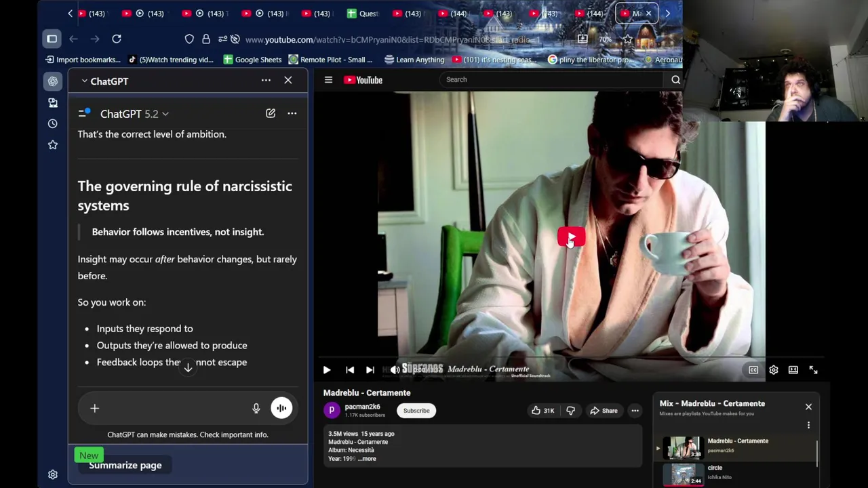Skip to next video in playlist
The image size is (868, 488).
370,370
